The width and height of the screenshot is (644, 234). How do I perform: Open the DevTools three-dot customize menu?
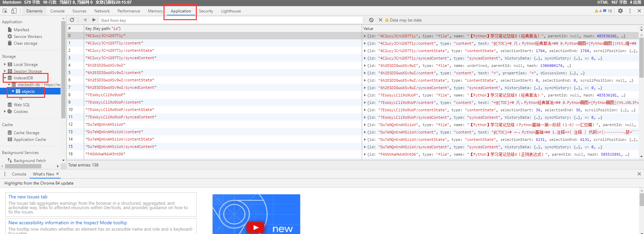pyautogui.click(x=630, y=11)
